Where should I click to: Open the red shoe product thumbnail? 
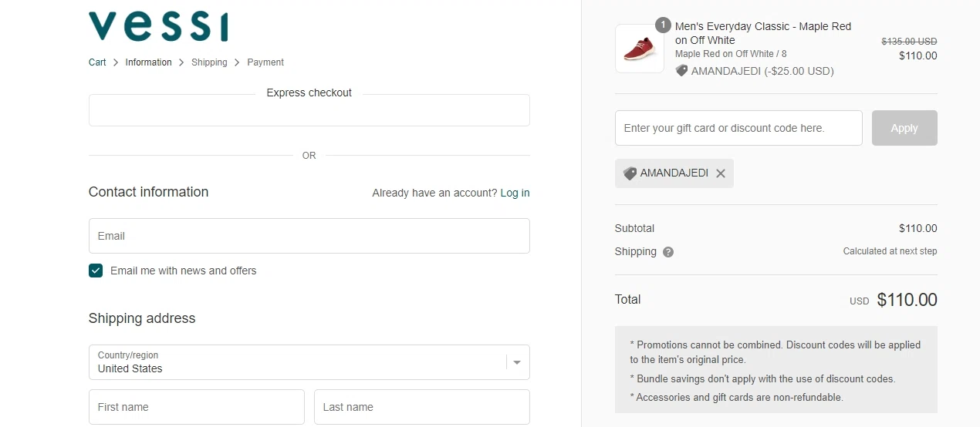tap(639, 49)
